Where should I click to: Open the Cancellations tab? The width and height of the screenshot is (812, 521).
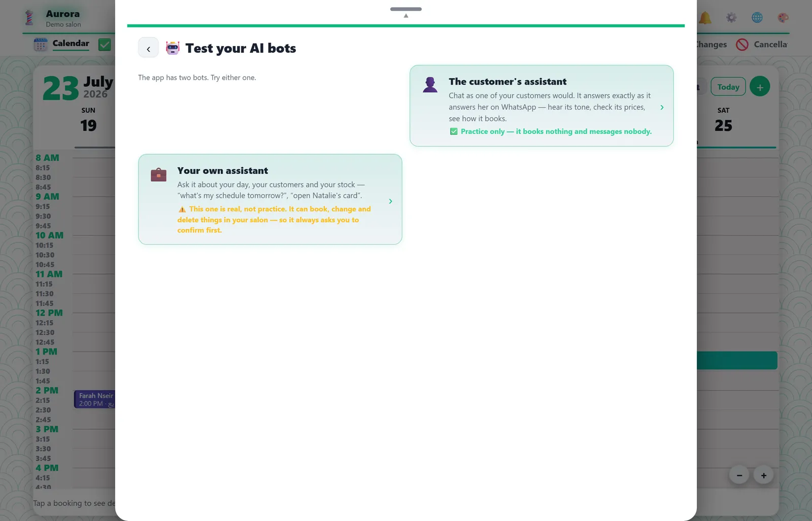click(x=770, y=44)
